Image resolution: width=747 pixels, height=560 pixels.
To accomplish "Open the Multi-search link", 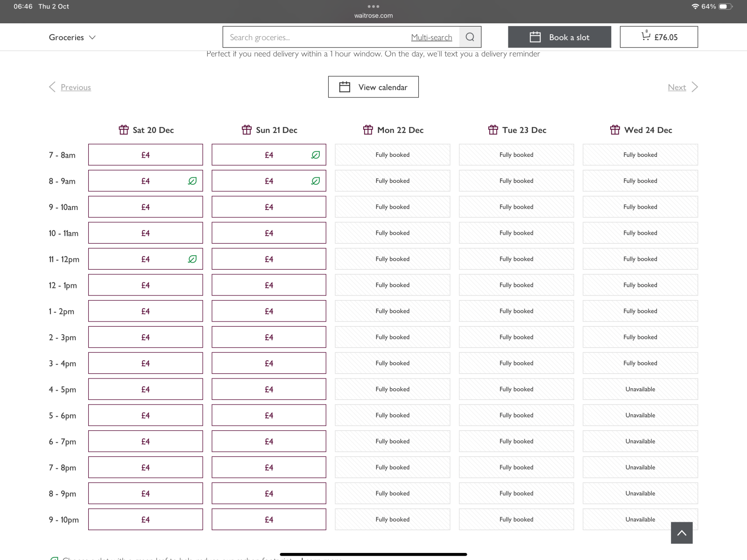I will point(431,37).
